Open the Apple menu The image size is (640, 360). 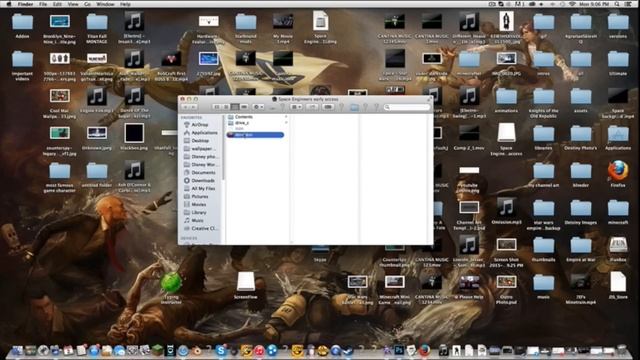pyautogui.click(x=9, y=4)
